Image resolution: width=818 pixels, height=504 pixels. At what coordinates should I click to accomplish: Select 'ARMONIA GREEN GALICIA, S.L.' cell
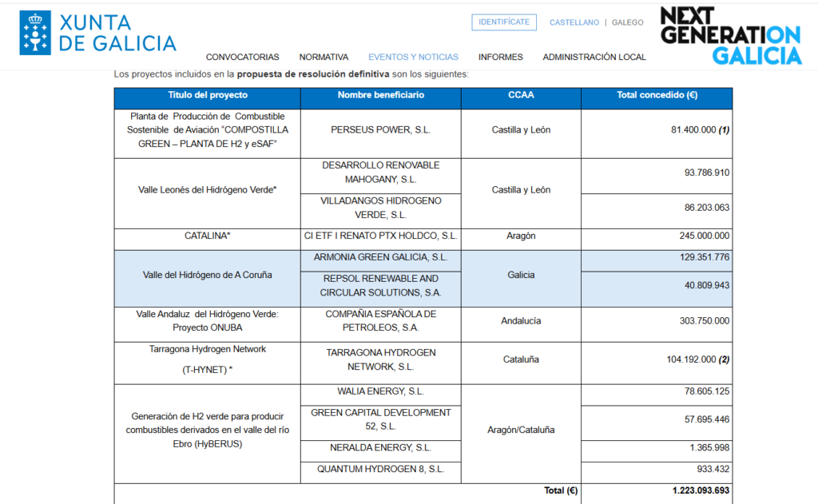381,261
